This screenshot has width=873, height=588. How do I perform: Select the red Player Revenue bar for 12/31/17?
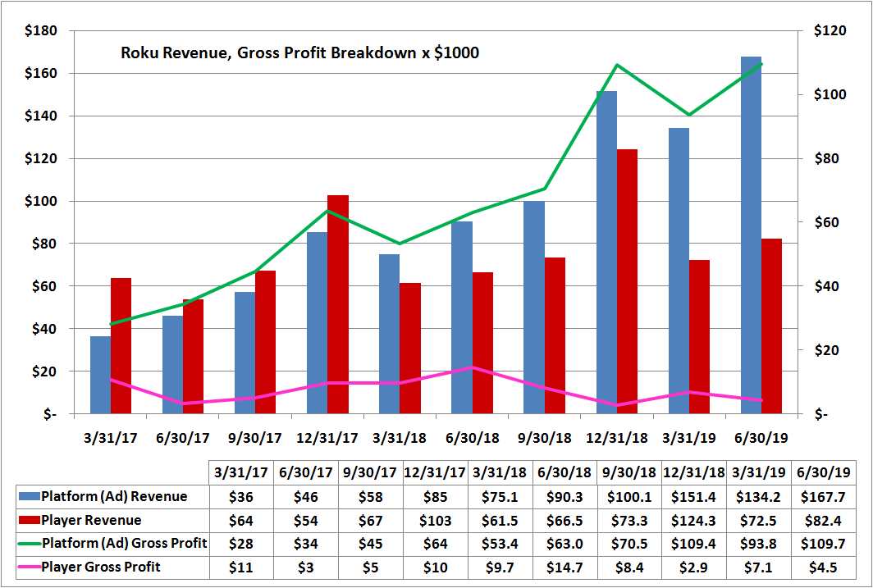point(338,304)
